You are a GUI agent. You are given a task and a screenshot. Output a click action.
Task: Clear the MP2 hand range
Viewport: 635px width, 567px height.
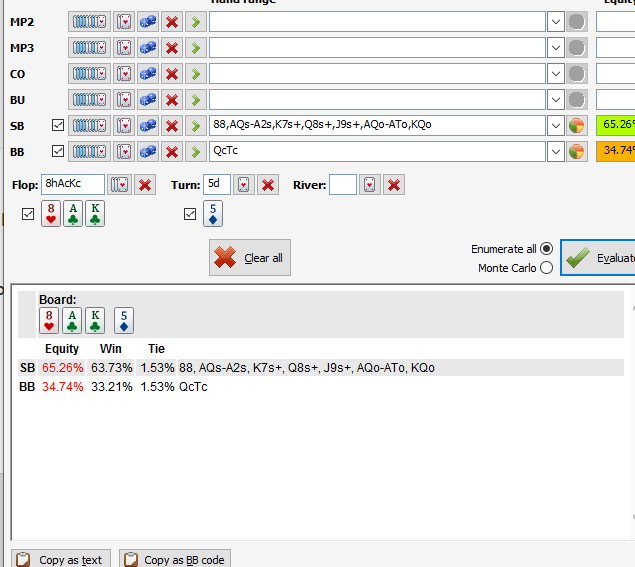pyautogui.click(x=172, y=22)
